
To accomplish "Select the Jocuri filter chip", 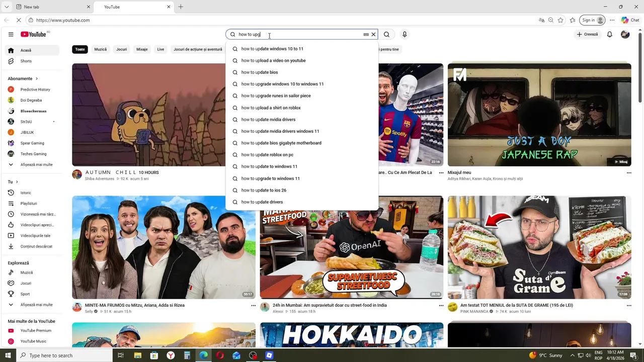I will (122, 49).
